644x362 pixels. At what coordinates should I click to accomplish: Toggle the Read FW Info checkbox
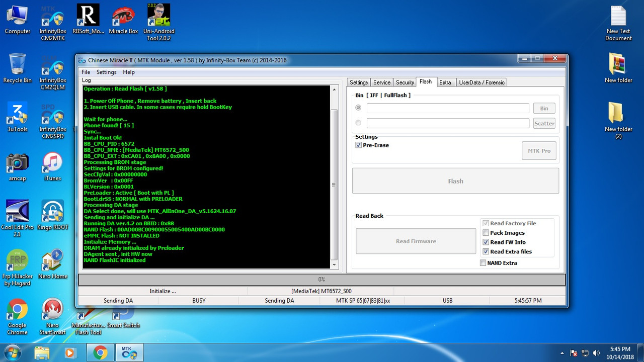point(505,242)
